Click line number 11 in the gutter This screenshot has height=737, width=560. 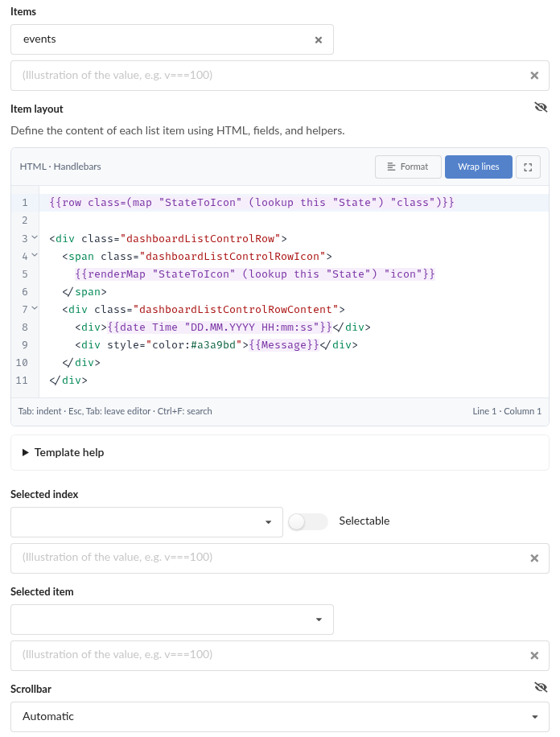(22, 381)
